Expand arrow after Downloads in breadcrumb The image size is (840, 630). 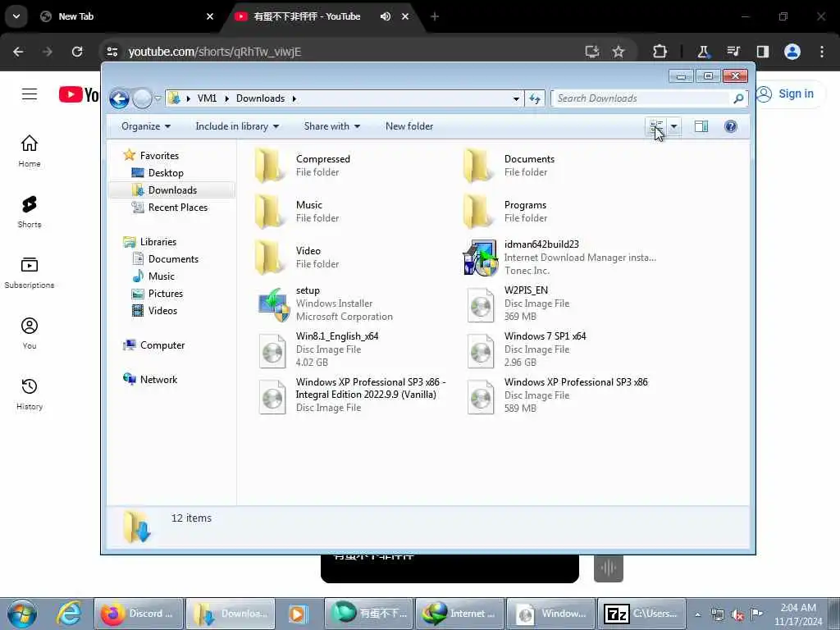point(294,98)
